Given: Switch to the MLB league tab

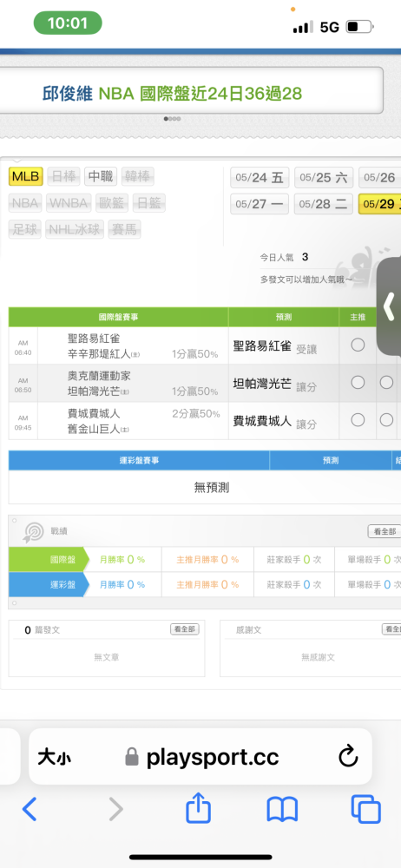Looking at the screenshot, I should 25,176.
